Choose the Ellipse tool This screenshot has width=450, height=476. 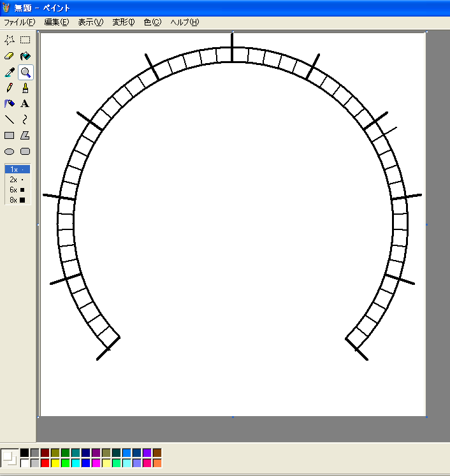(10, 152)
